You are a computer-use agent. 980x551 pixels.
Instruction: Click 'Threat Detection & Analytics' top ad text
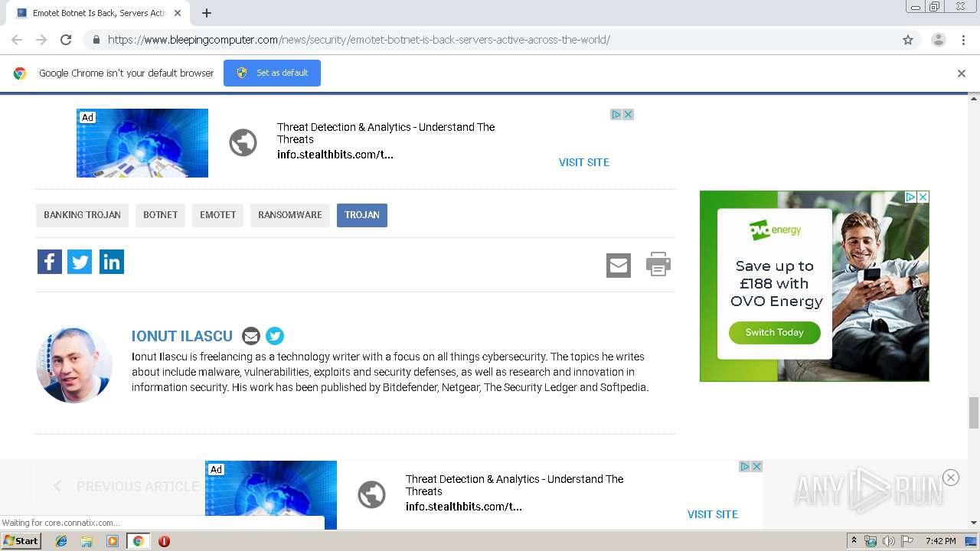click(x=386, y=133)
